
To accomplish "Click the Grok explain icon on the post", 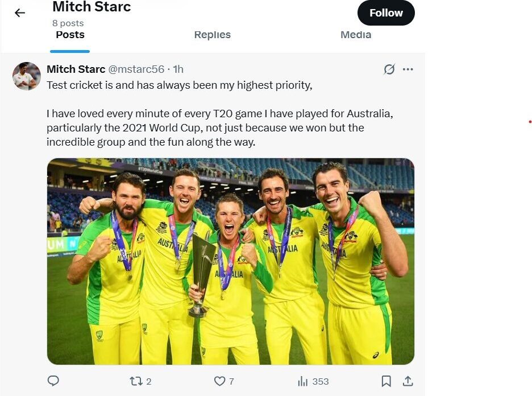I will (389, 69).
